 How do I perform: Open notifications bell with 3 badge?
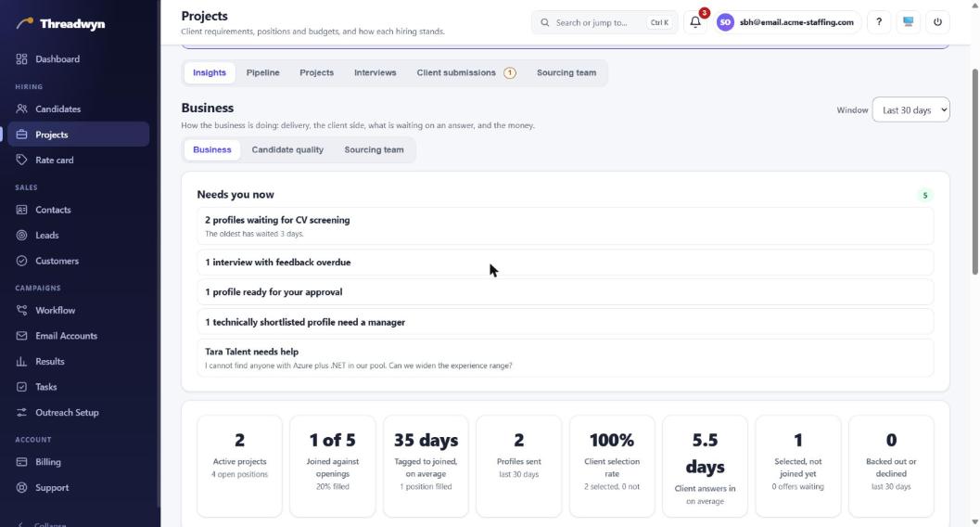pos(695,22)
